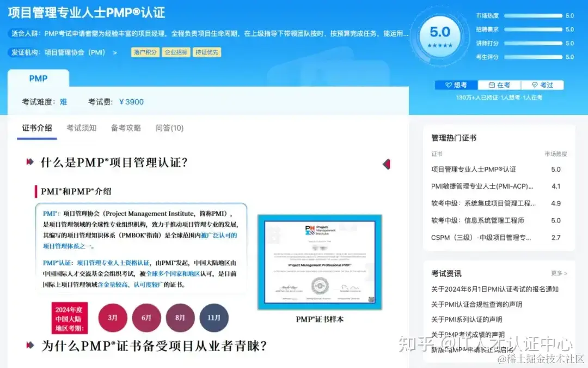Screen dimensions: 588x368
Task: Click the 2024年度中国大陆地区考期 red label
Action: 69,318
